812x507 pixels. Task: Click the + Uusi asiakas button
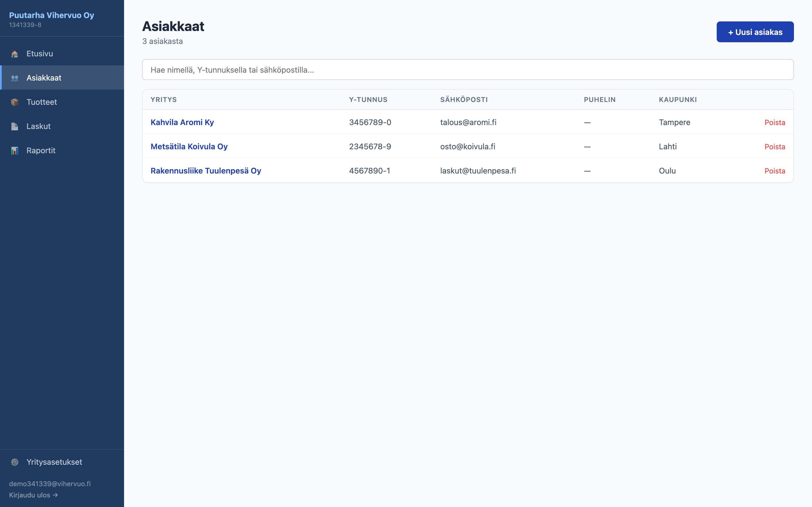(x=755, y=32)
